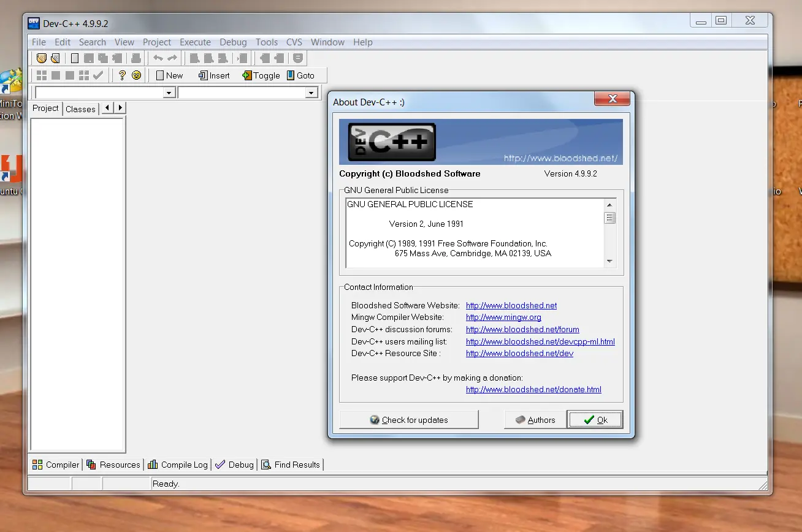This screenshot has height=532, width=802.
Task: Open the bottom Debug tab
Action: [x=234, y=465]
